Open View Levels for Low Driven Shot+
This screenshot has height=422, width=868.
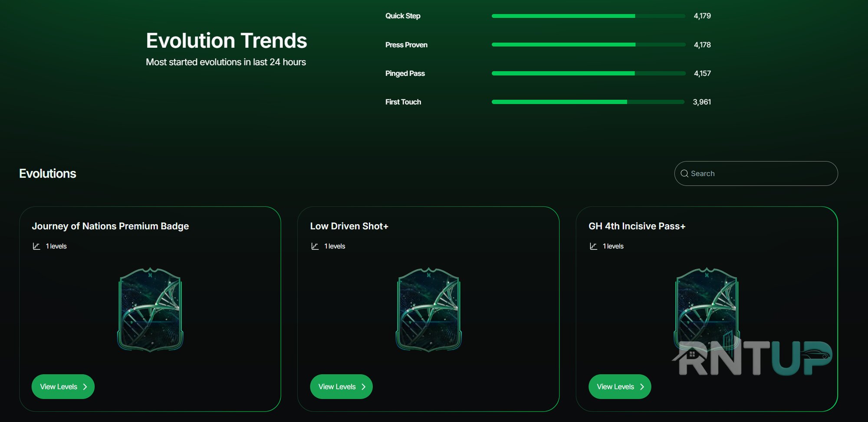(x=342, y=386)
